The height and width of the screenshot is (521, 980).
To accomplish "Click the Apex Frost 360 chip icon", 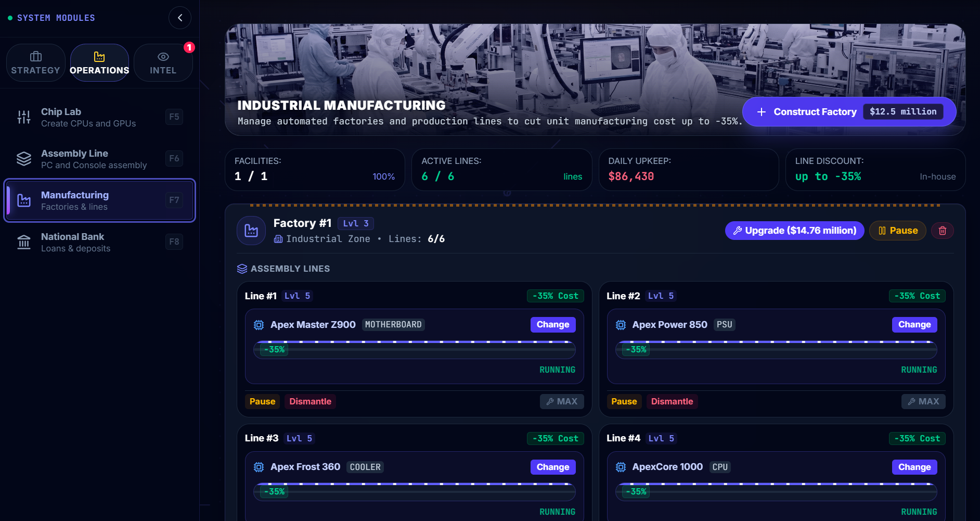I will point(259,467).
